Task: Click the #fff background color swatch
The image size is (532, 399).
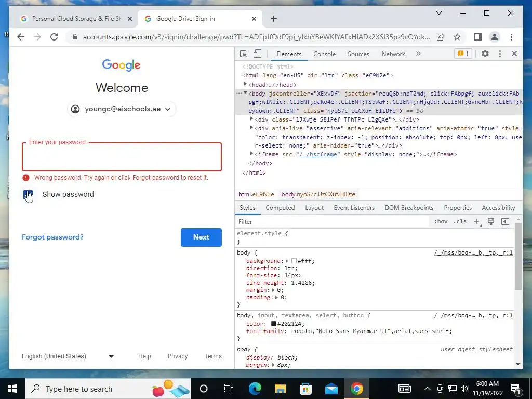Action: pos(294,261)
